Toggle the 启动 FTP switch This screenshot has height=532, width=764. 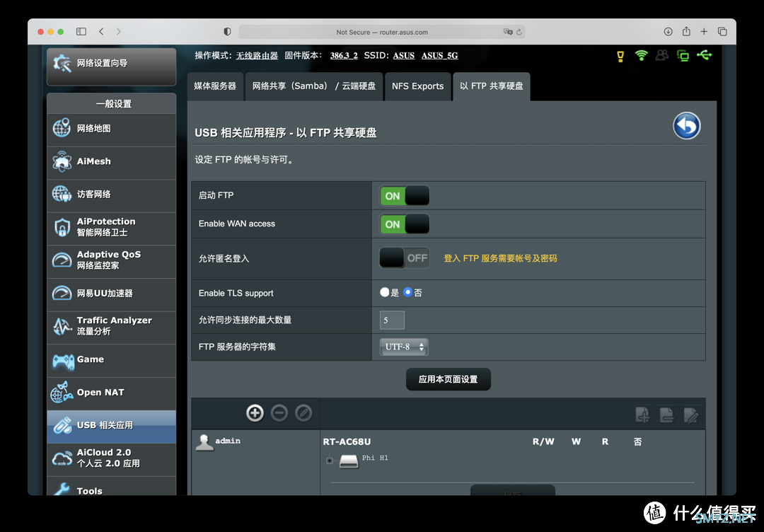405,196
